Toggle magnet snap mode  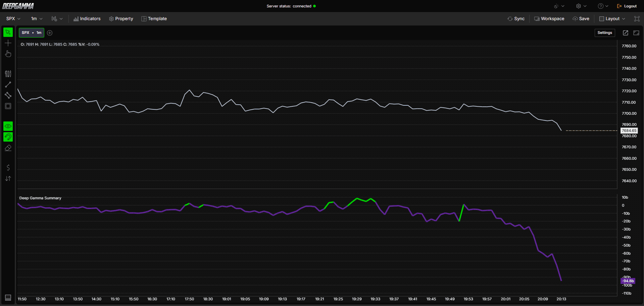8,137
